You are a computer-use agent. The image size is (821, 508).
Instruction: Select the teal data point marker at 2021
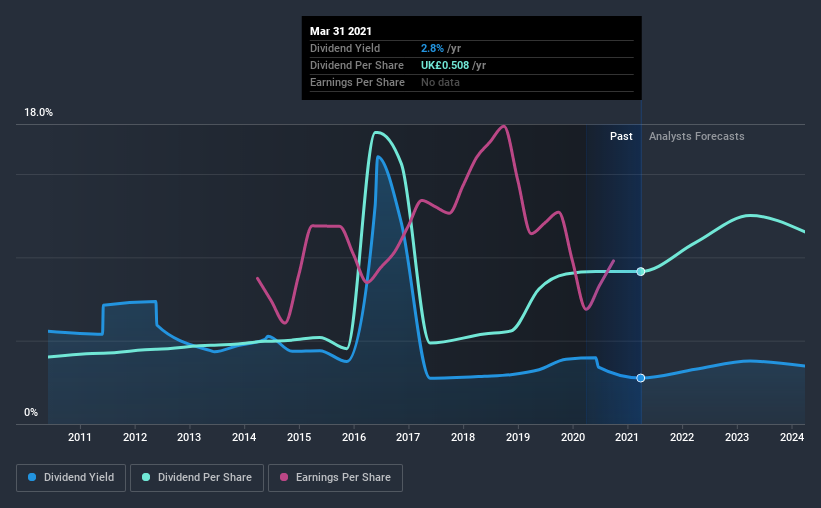pyautogui.click(x=641, y=271)
